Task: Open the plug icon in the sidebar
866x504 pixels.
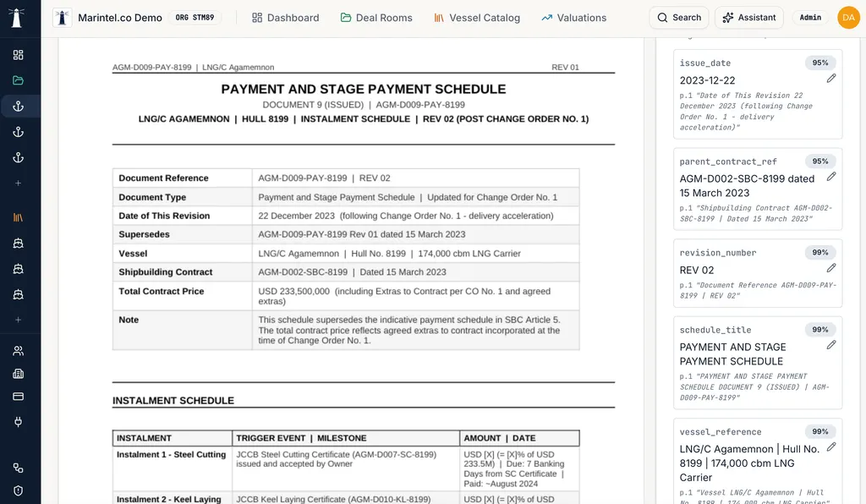Action: pos(19,422)
